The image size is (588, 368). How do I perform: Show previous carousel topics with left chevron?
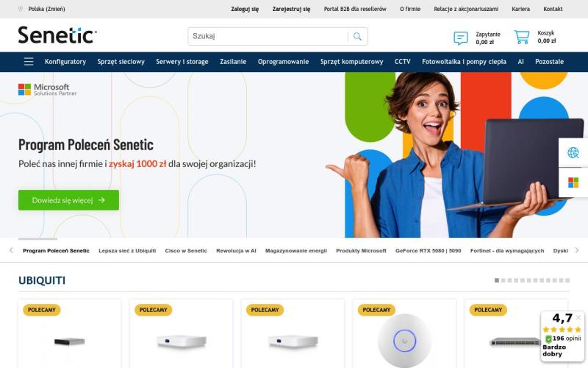point(11,250)
